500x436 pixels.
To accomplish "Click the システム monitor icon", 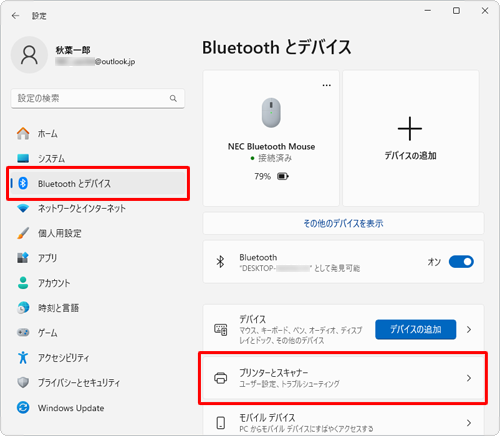I will pos(23,158).
